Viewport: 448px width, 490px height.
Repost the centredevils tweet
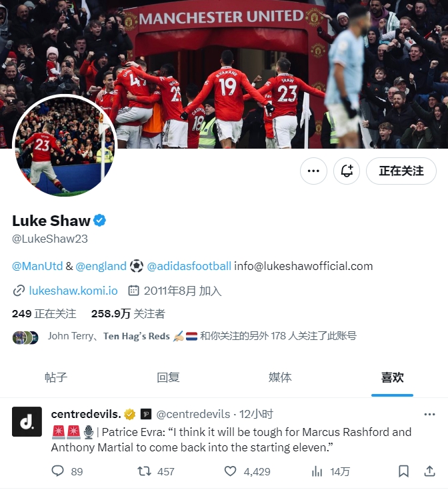click(x=145, y=471)
